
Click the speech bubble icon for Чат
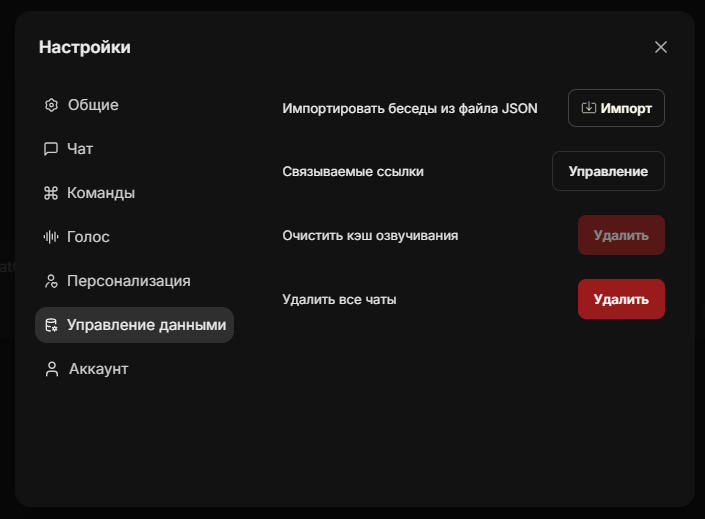click(x=51, y=149)
